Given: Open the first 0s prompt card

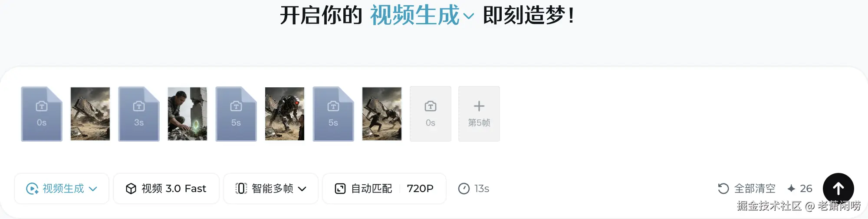Looking at the screenshot, I should click(42, 114).
